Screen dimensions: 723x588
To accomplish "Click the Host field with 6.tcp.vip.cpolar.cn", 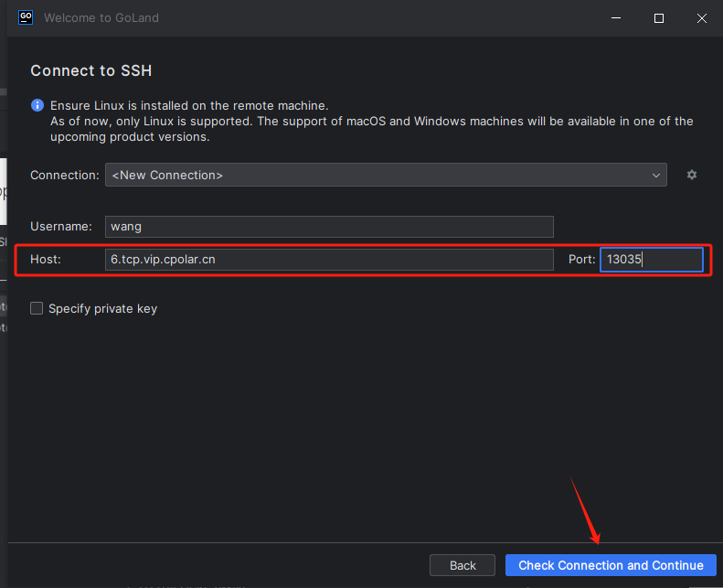I will pos(329,260).
